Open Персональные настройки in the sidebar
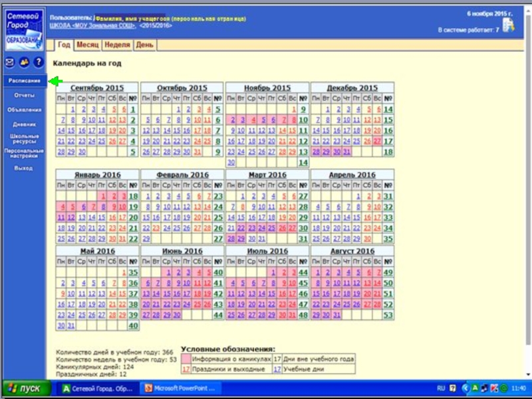 pyautogui.click(x=24, y=153)
